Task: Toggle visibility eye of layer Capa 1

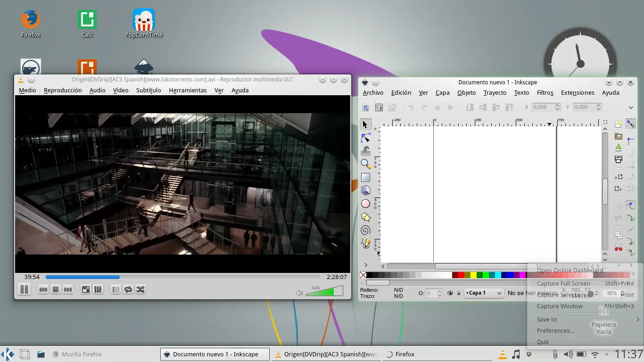Action: pyautogui.click(x=450, y=293)
